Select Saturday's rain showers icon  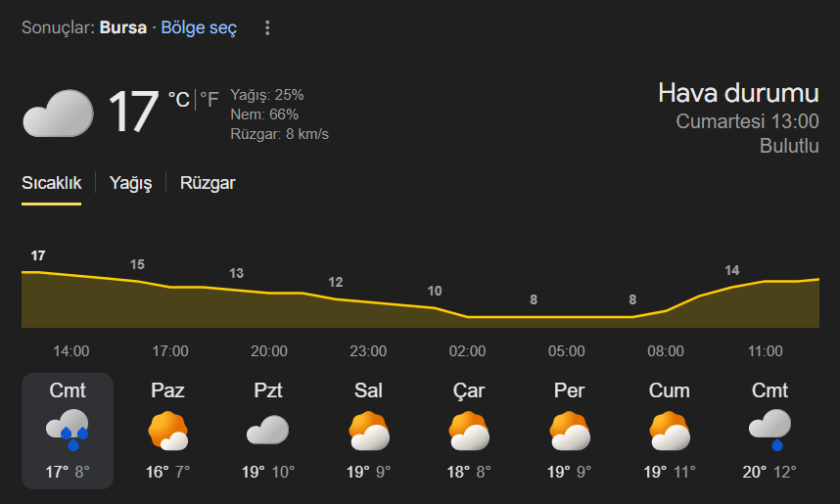tap(68, 430)
